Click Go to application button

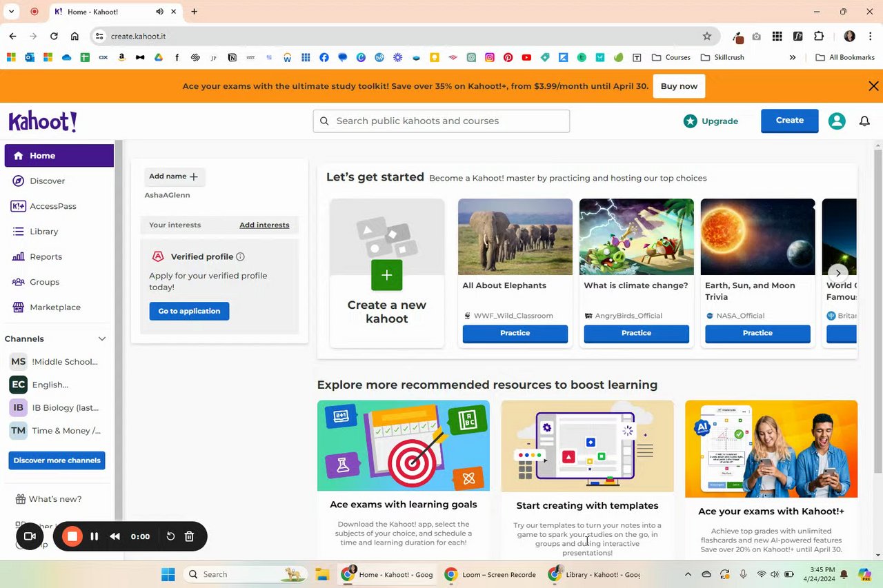click(189, 311)
